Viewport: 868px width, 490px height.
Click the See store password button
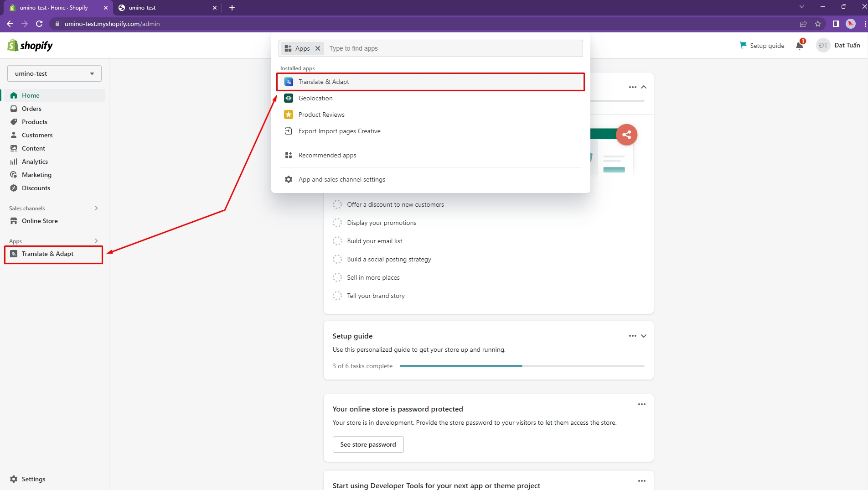[368, 444]
